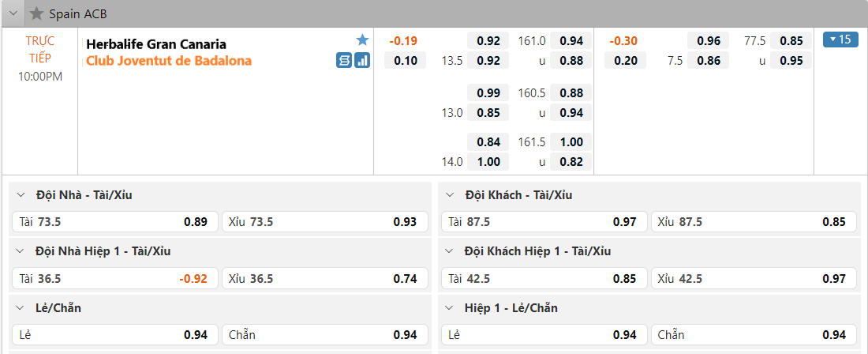Pick Tài 87.5 away team odds 0.97

pyautogui.click(x=544, y=222)
